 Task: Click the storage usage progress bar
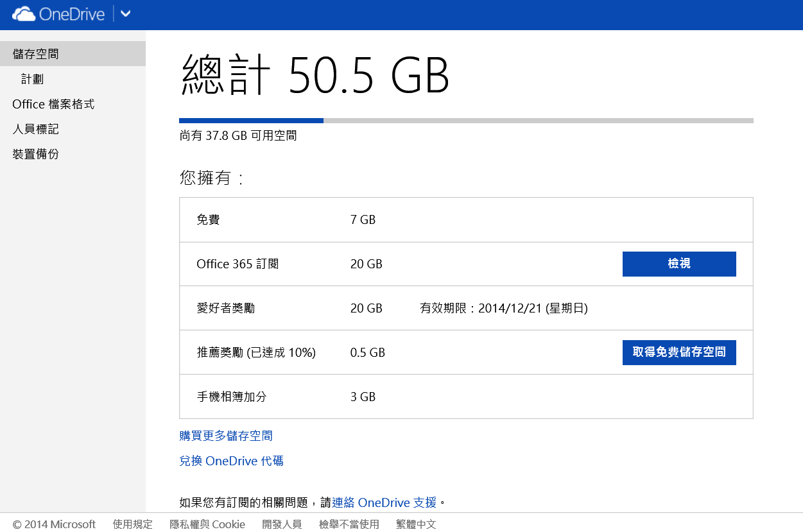466,120
